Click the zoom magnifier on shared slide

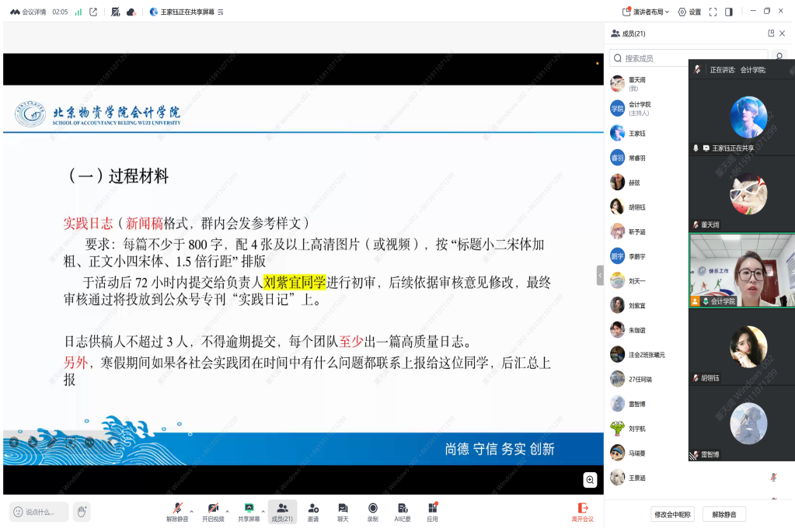[x=591, y=480]
